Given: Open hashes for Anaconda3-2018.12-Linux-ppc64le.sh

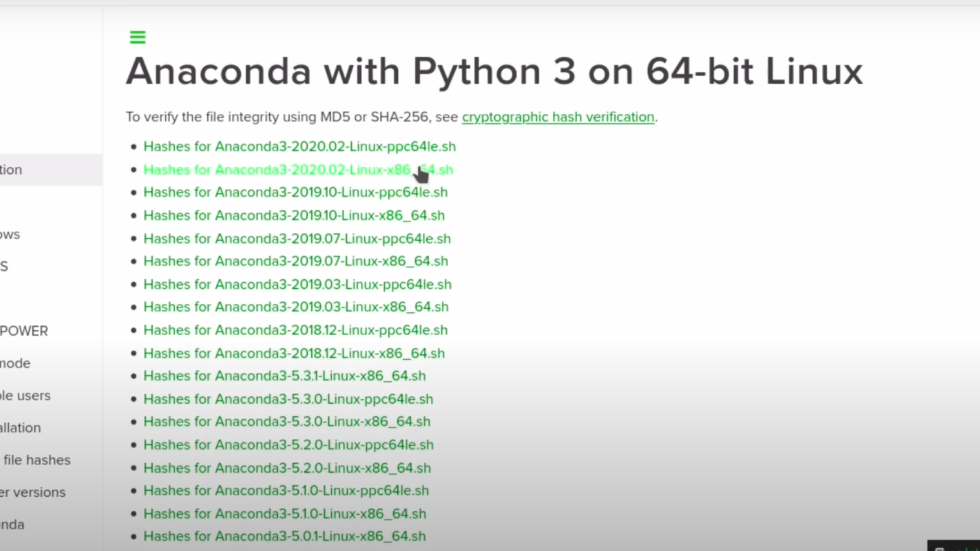Looking at the screenshot, I should click(295, 330).
